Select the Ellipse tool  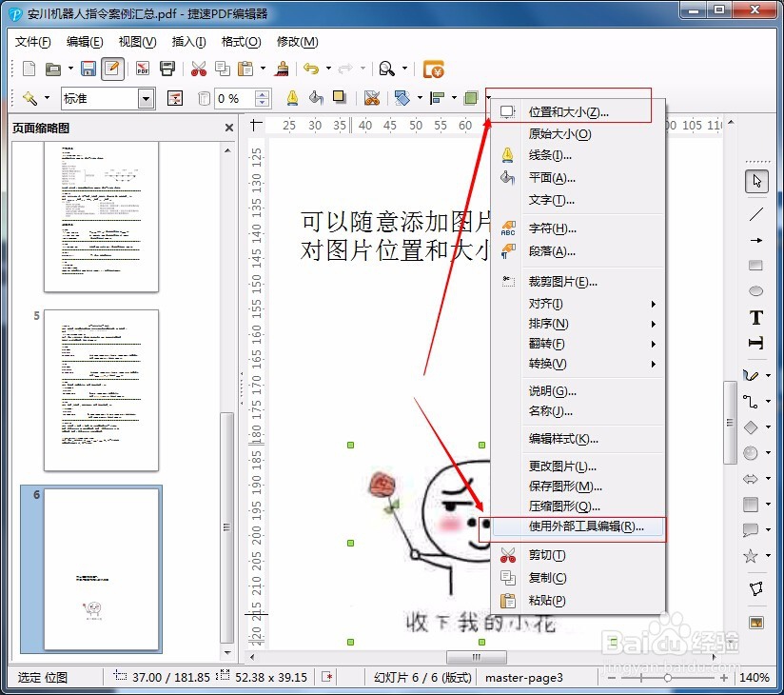pyautogui.click(x=756, y=290)
